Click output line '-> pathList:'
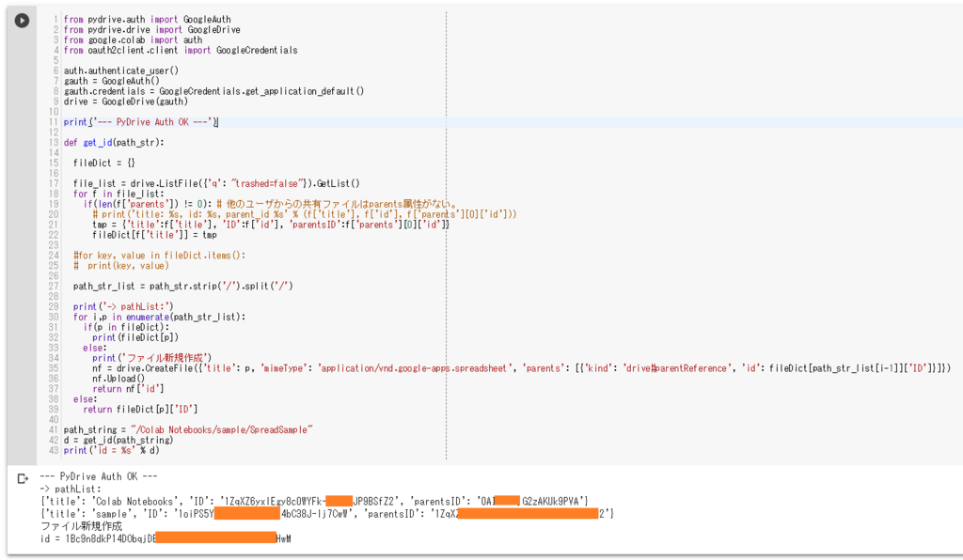Screen dimensions: 963x560 coord(71,490)
